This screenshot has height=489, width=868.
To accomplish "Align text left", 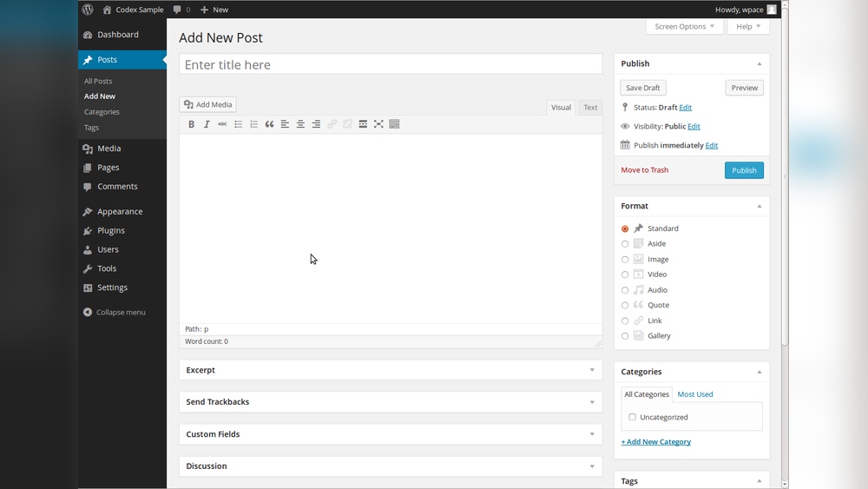I will point(285,124).
